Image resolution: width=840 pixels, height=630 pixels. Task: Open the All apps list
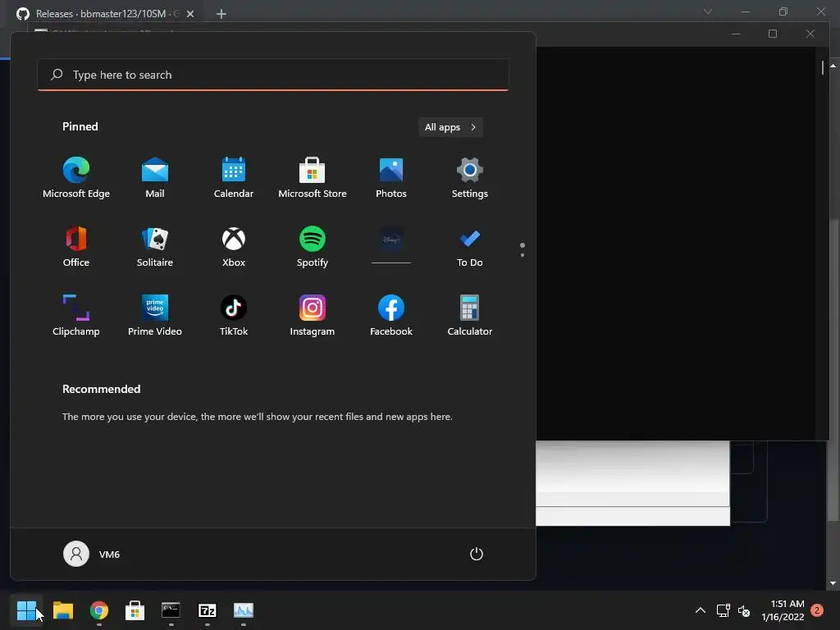click(450, 127)
